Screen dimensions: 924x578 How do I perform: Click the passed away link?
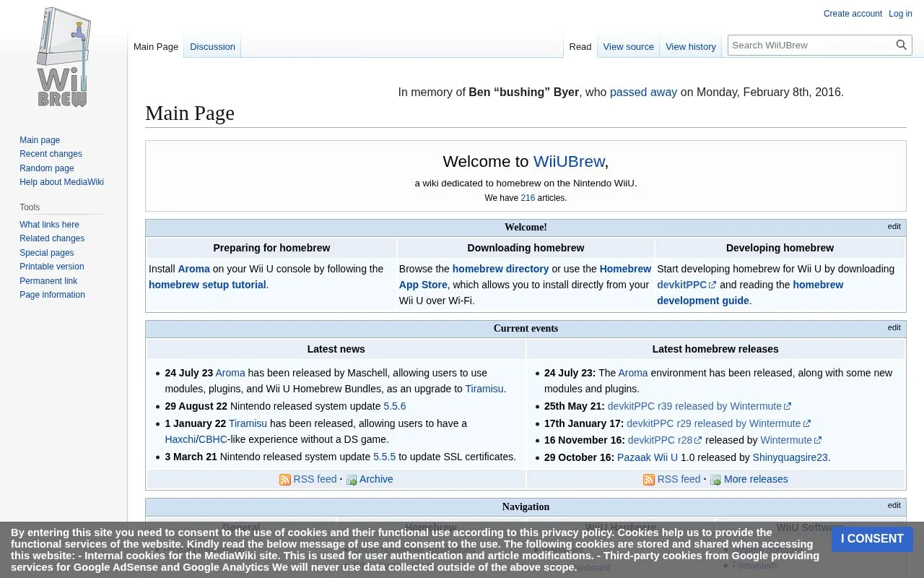[x=643, y=92]
